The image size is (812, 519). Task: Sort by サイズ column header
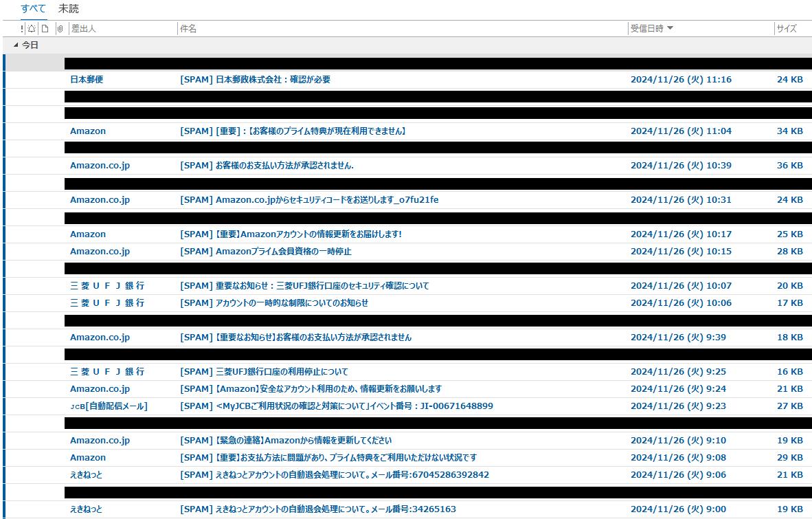pos(787,28)
